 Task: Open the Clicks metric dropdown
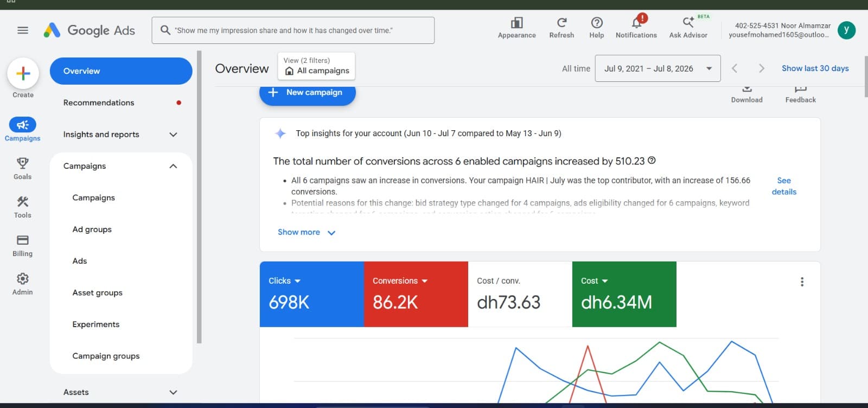[x=284, y=281]
